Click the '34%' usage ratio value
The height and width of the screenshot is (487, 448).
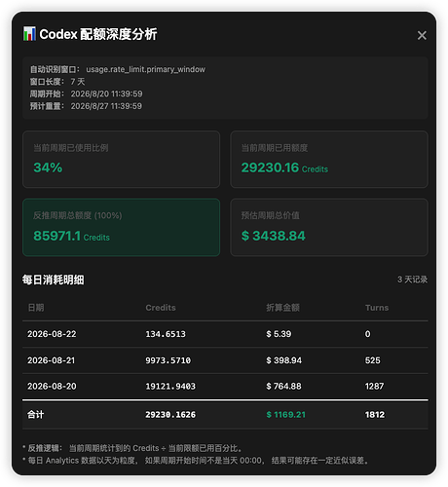pyautogui.click(x=48, y=168)
